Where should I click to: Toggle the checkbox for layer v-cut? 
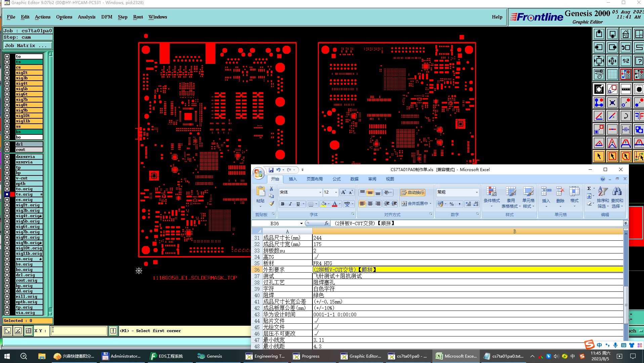point(7,178)
